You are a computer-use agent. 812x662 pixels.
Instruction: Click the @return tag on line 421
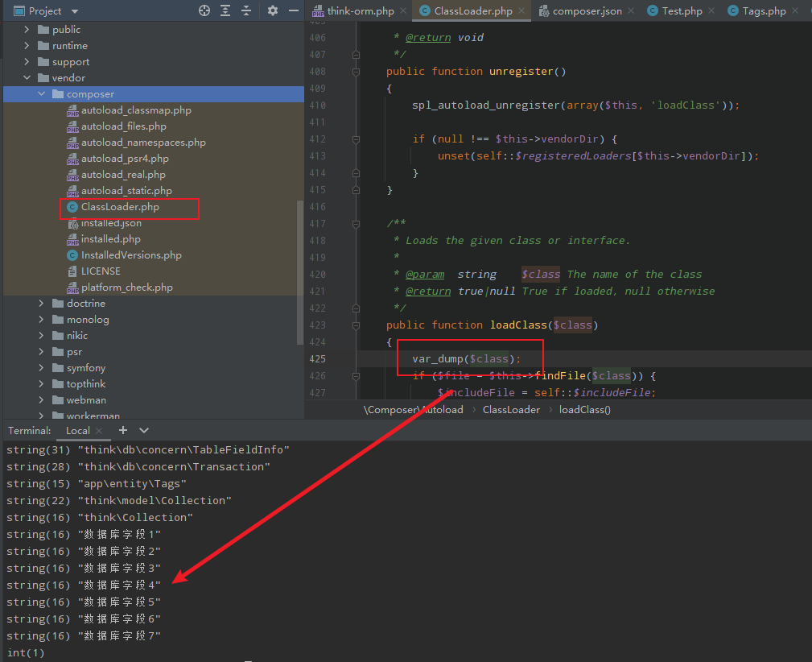[x=428, y=292]
